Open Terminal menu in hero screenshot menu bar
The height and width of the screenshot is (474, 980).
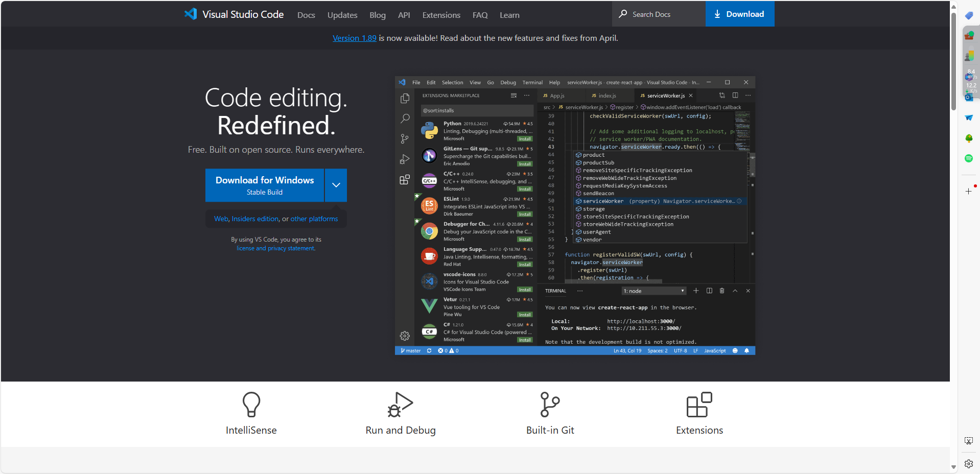click(532, 82)
